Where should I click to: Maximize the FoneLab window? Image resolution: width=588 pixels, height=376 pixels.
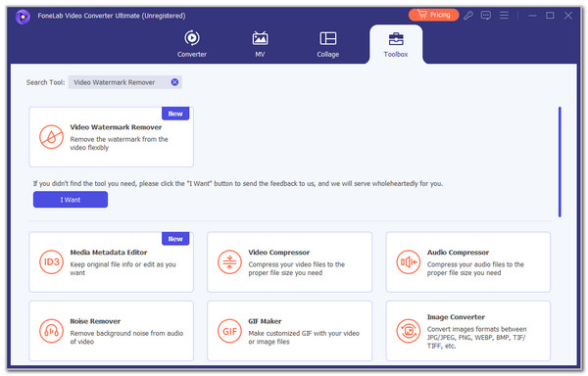tap(550, 16)
